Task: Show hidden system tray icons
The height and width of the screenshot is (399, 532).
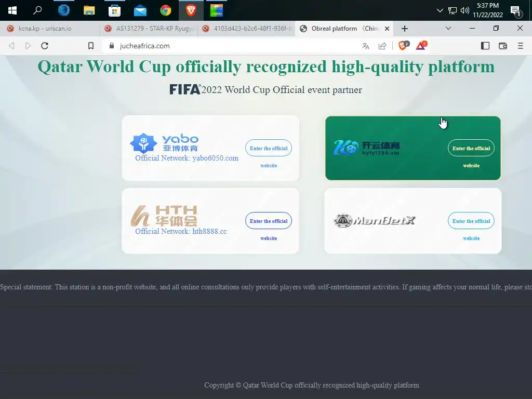Action: (440, 10)
